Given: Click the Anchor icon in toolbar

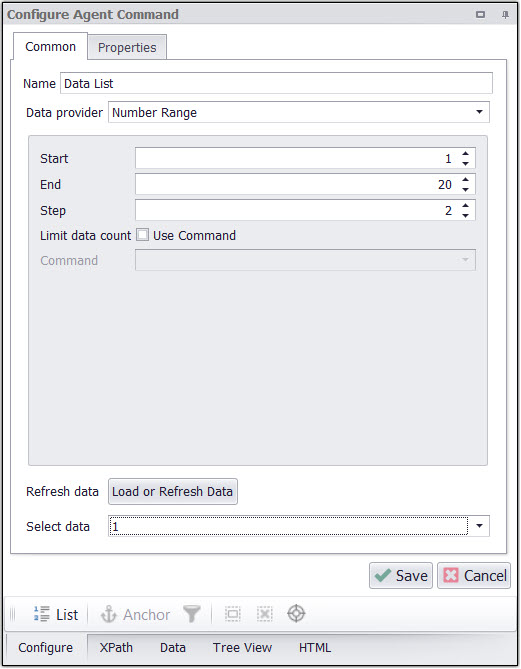Looking at the screenshot, I should tap(108, 614).
